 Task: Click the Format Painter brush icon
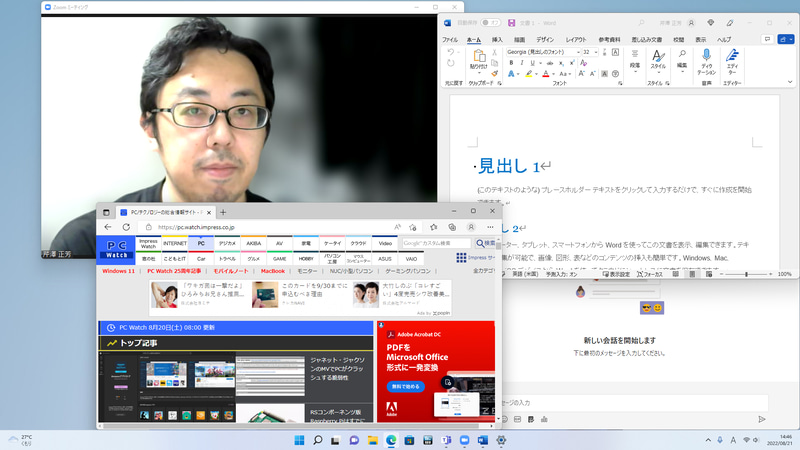(x=494, y=74)
